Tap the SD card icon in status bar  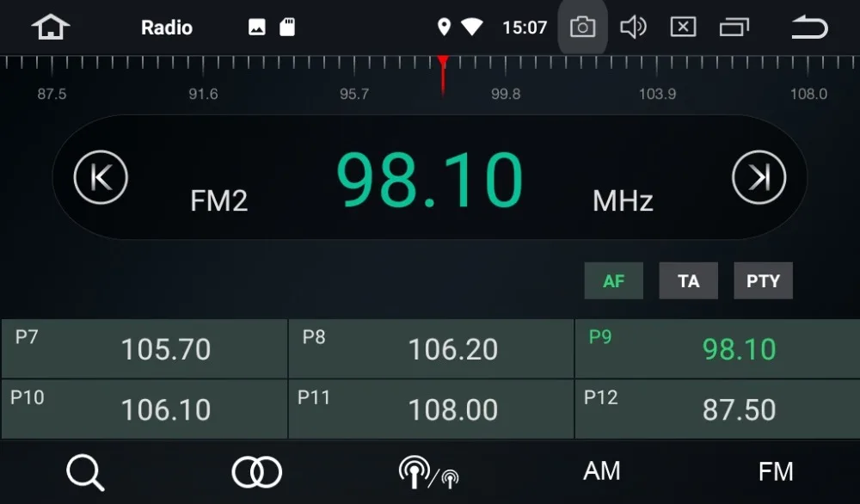point(287,27)
